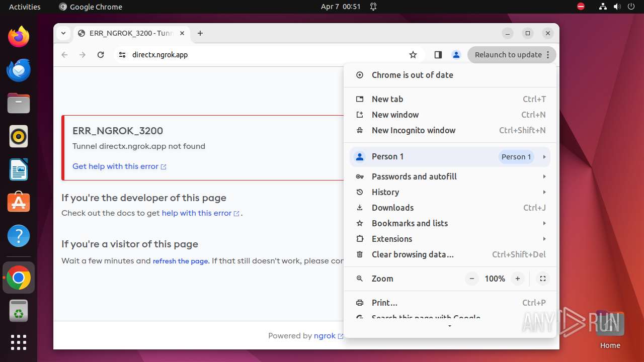
Task: Follow developer help with this error link
Action: pos(200,213)
